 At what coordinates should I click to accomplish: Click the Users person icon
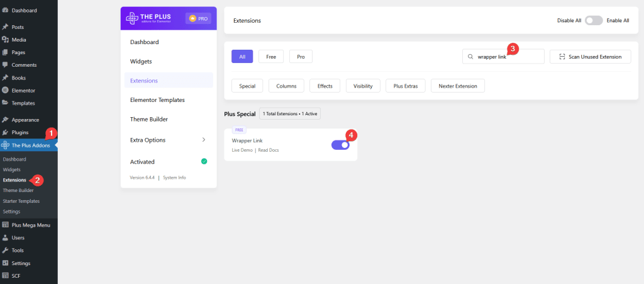point(5,237)
